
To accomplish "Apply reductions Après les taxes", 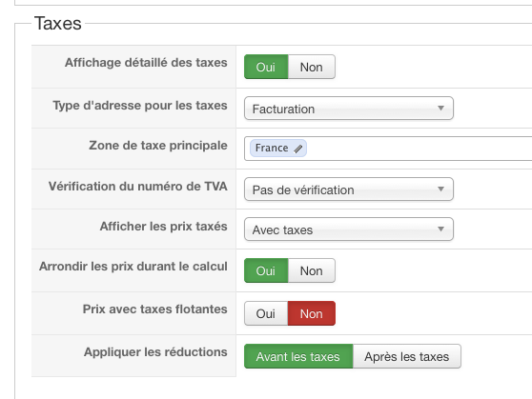I will pos(407,356).
